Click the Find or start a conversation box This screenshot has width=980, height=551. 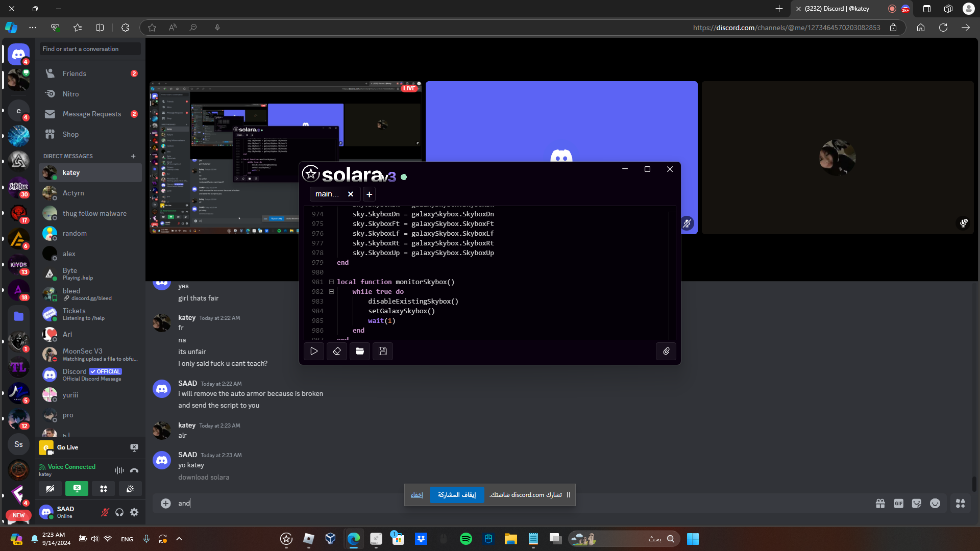point(90,49)
